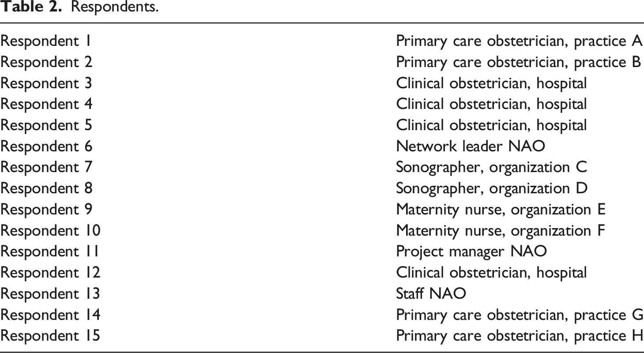Select the Respondent 5 label
Viewport: 644px width, 353px height.
coord(46,126)
